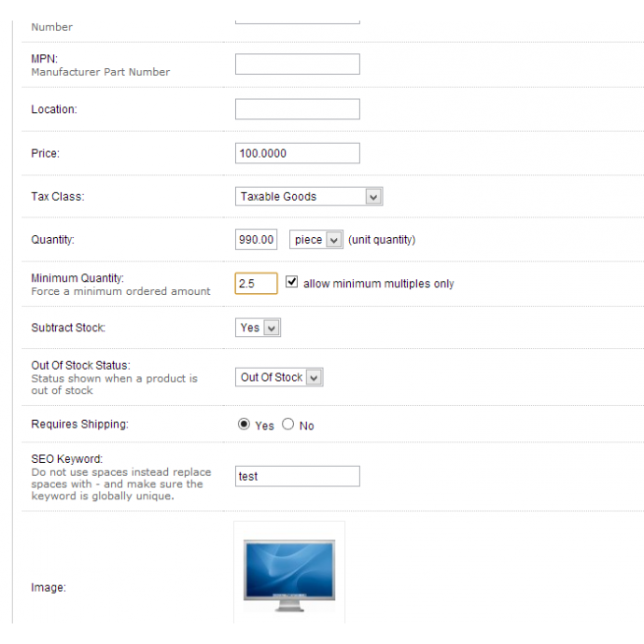The image size is (644, 644).
Task: Open the Tax Class dropdown
Action: [x=309, y=196]
